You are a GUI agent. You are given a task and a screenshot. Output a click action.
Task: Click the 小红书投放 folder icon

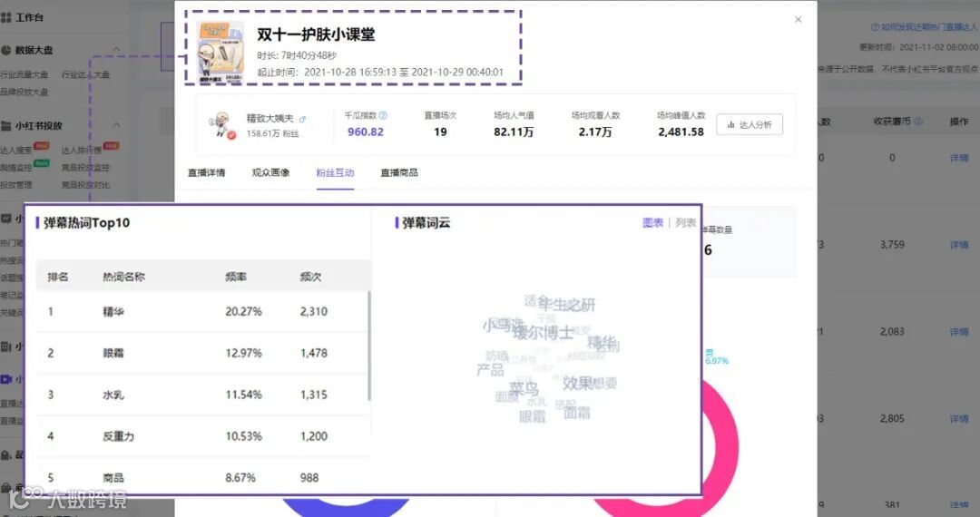(x=6, y=125)
